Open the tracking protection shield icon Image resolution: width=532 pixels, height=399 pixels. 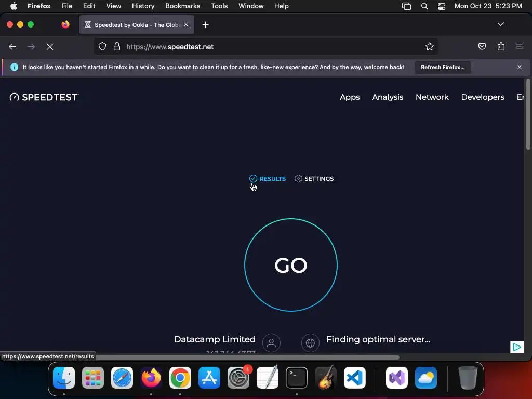pyautogui.click(x=102, y=46)
